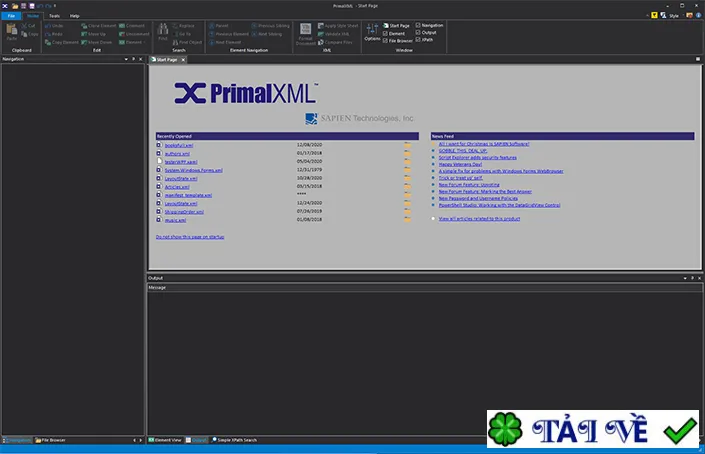Viewport: 705px width, 454px height.
Task: Click the Find binoculars icon
Action: tap(163, 29)
